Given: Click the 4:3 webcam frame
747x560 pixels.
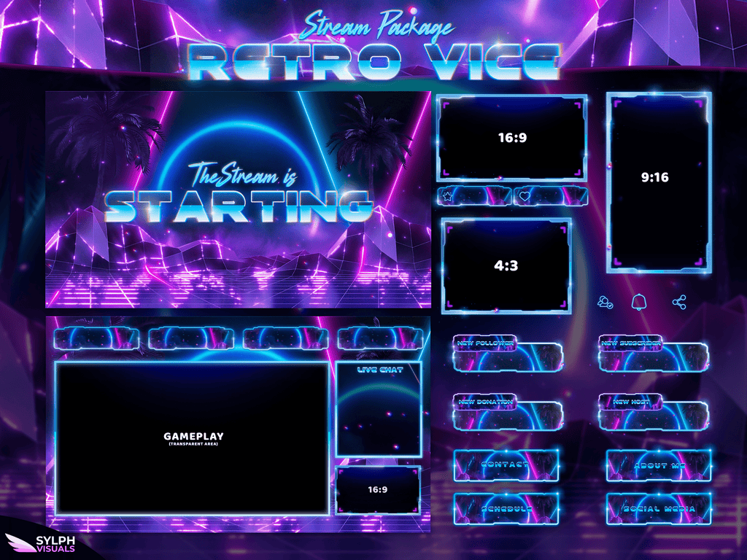Looking at the screenshot, I should (506, 266).
